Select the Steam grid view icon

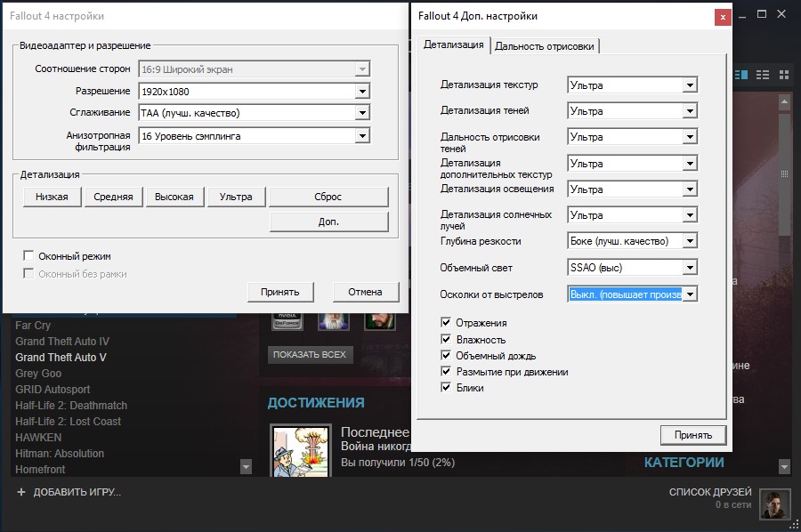(x=784, y=75)
